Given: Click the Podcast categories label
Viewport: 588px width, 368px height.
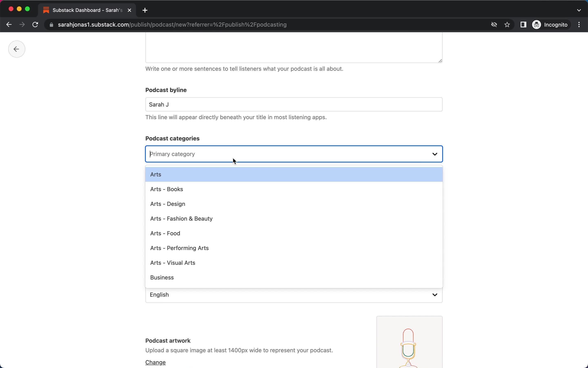Looking at the screenshot, I should pos(172,138).
